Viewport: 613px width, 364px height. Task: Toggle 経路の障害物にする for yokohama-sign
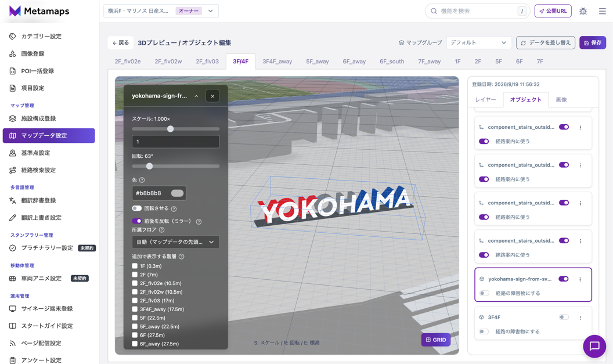[484, 293]
